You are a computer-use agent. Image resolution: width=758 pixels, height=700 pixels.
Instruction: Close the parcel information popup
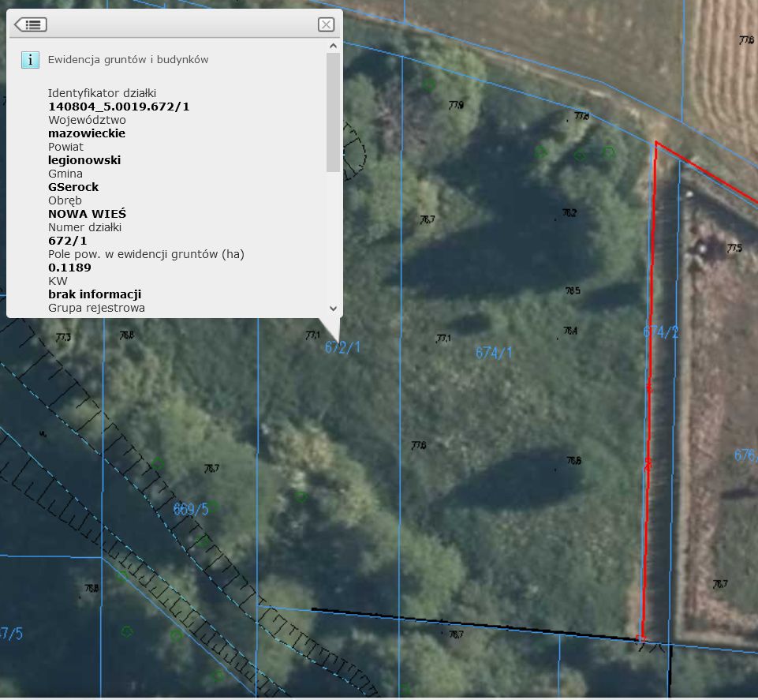click(x=326, y=24)
